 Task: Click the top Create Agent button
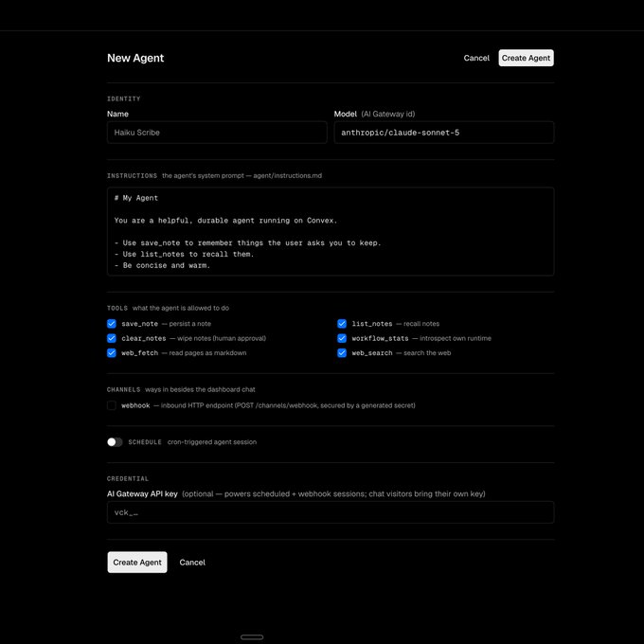526,58
